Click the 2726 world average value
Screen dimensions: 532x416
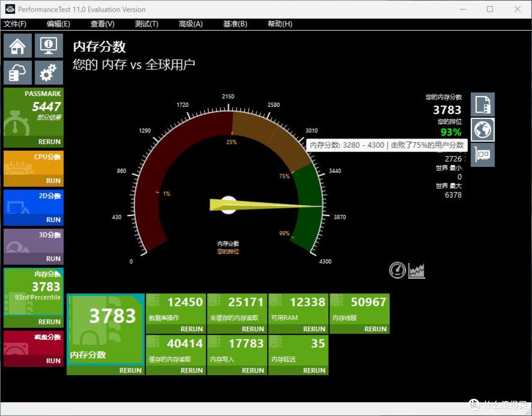tap(453, 159)
